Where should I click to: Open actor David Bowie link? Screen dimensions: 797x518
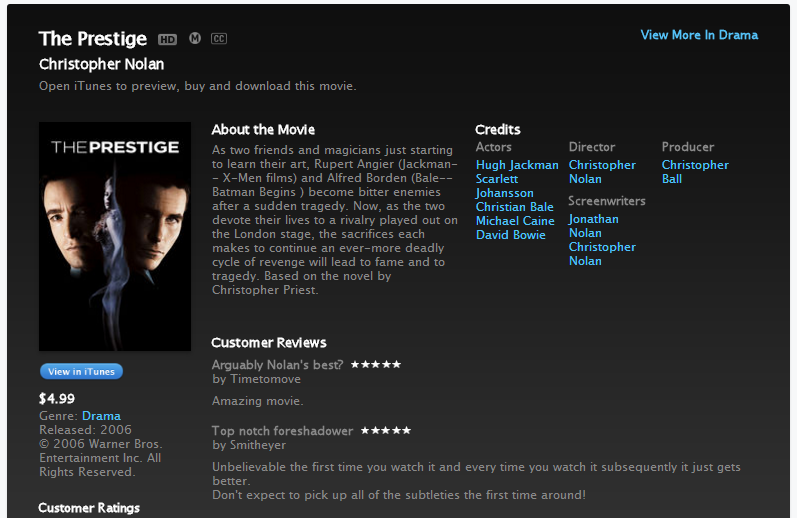[510, 235]
